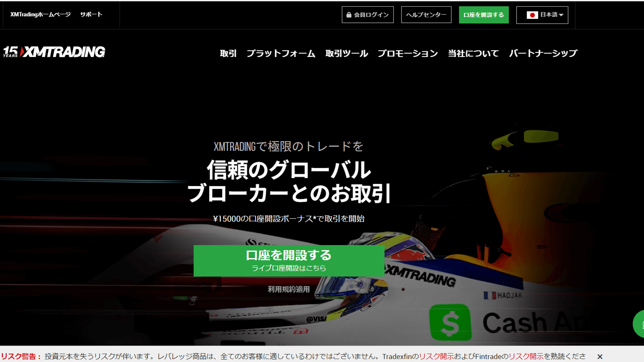This screenshot has width=644, height=362.
Task: Open the green live chat bubble
Action: point(639,324)
